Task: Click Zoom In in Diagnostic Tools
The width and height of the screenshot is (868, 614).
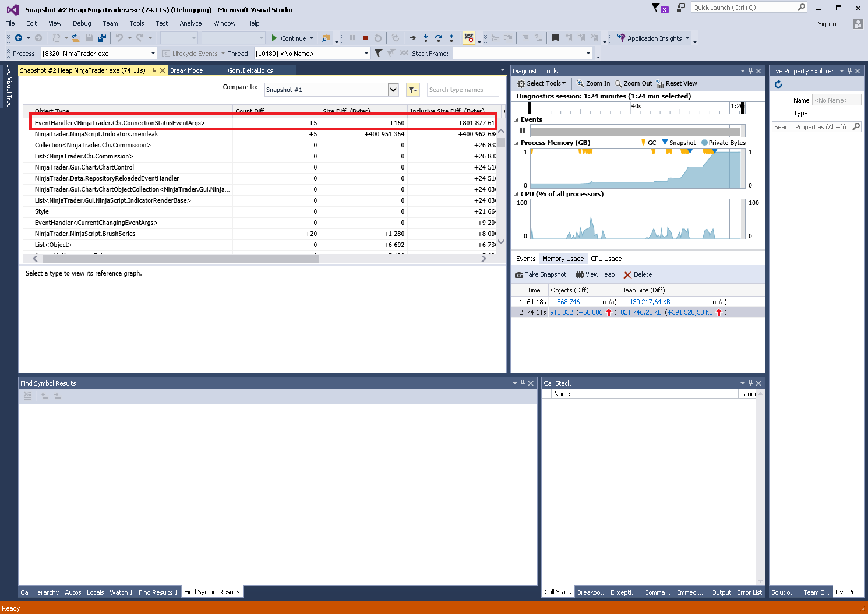Action: (x=593, y=83)
